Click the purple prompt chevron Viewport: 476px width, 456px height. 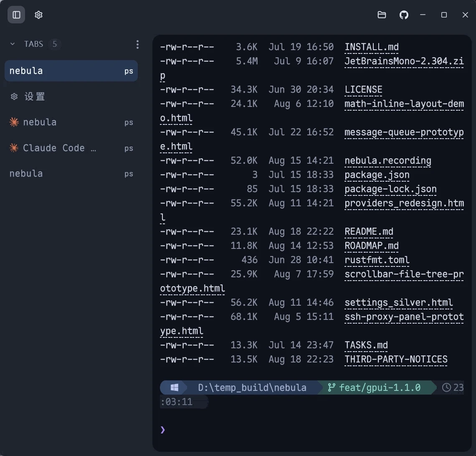(x=163, y=430)
